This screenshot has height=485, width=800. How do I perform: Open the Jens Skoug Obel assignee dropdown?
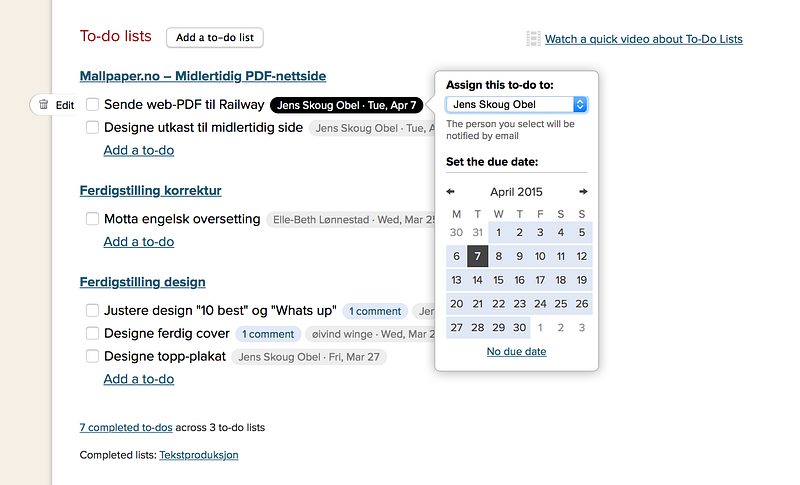coord(517,105)
